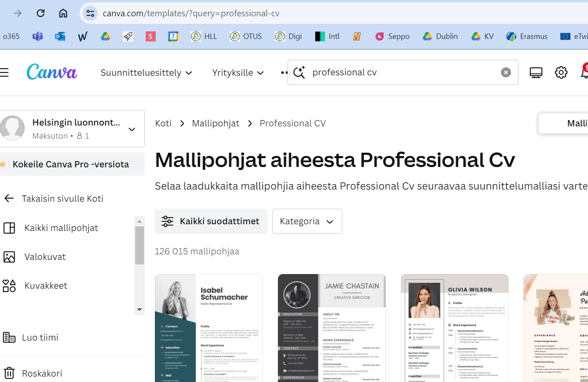Click the browser forward arrow

tap(18, 13)
